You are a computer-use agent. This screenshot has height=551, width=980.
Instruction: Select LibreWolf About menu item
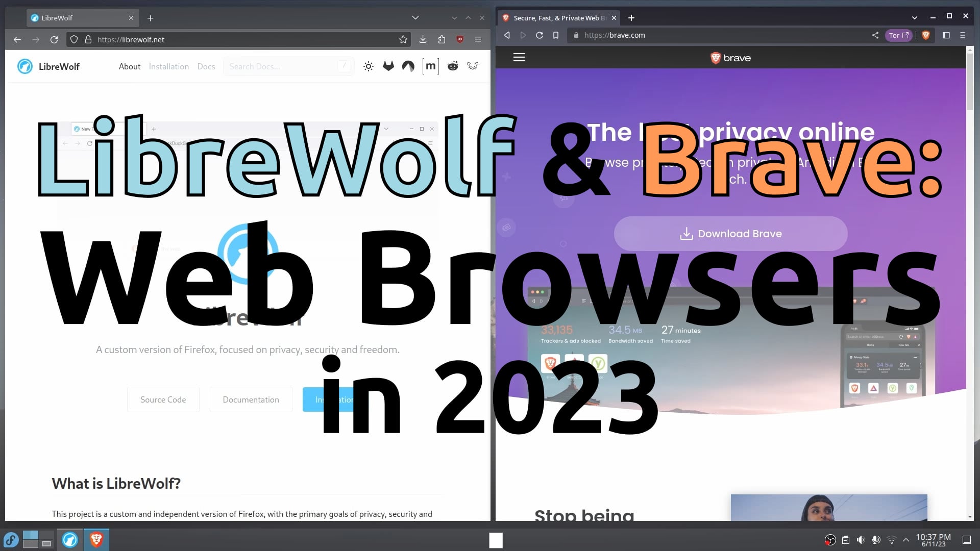(129, 66)
